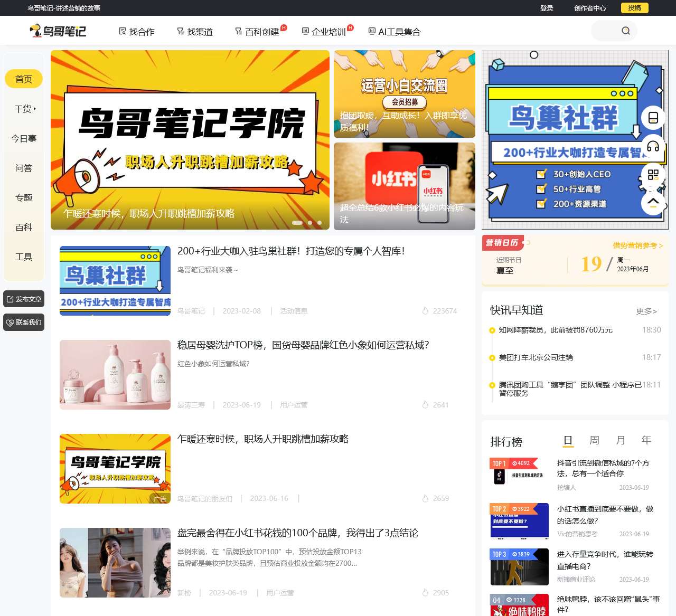Click 鸟哥笔记学院 main banner
Screen dimensions: 676x616
click(190, 140)
